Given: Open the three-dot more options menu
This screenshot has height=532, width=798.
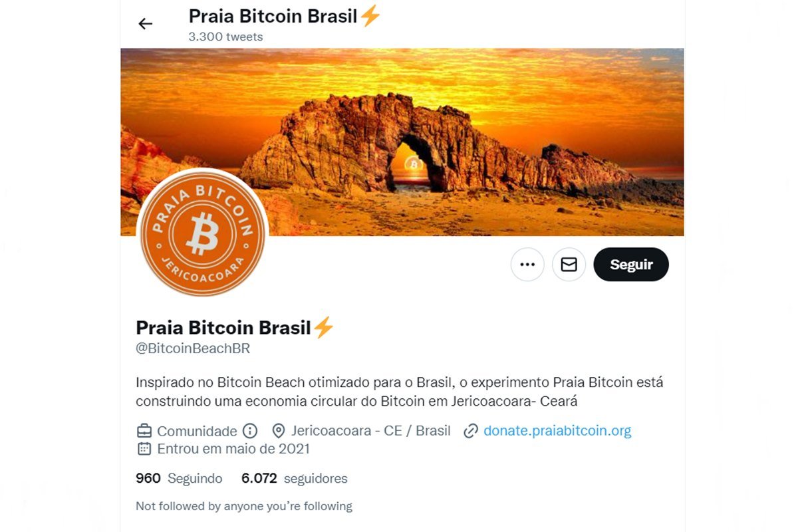Looking at the screenshot, I should coord(527,265).
